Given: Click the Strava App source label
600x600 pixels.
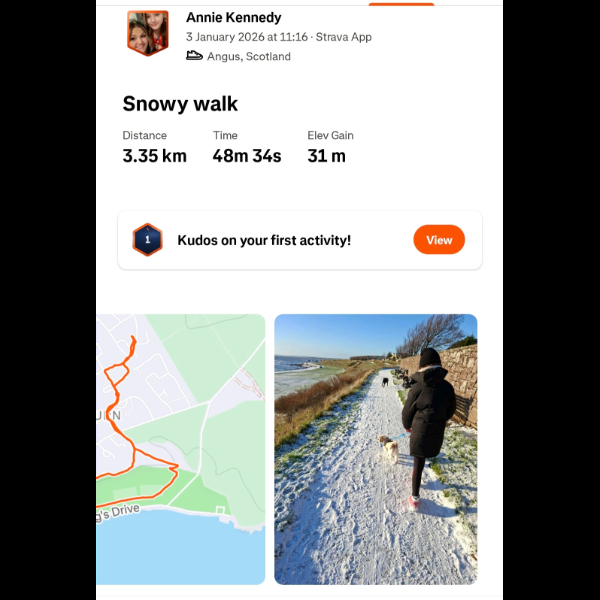Looking at the screenshot, I should (344, 37).
